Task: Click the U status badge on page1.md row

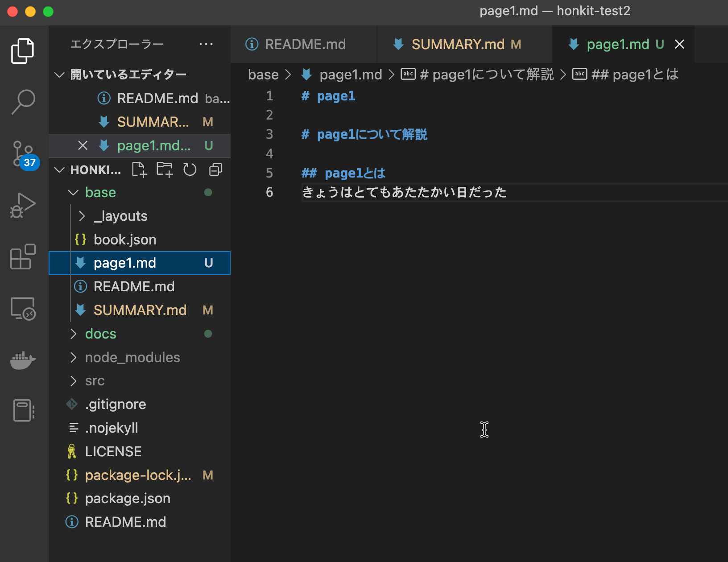Action: (x=208, y=263)
